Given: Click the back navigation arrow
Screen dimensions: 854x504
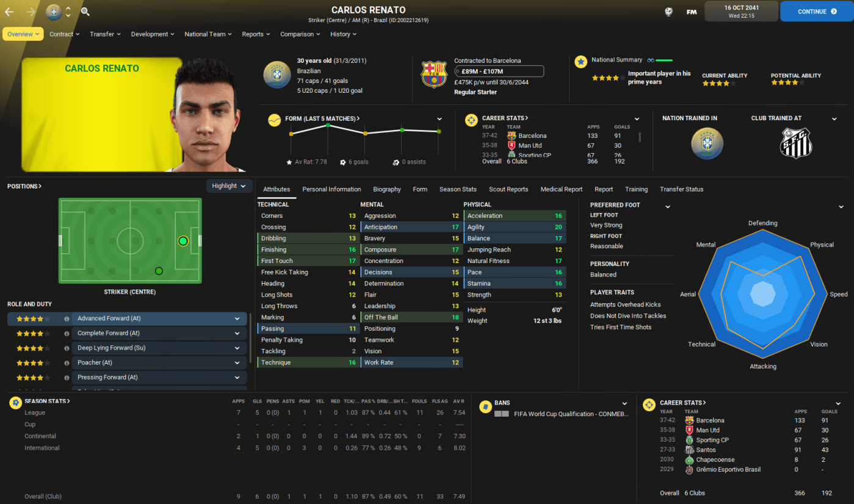Looking at the screenshot, I should 9,12.
